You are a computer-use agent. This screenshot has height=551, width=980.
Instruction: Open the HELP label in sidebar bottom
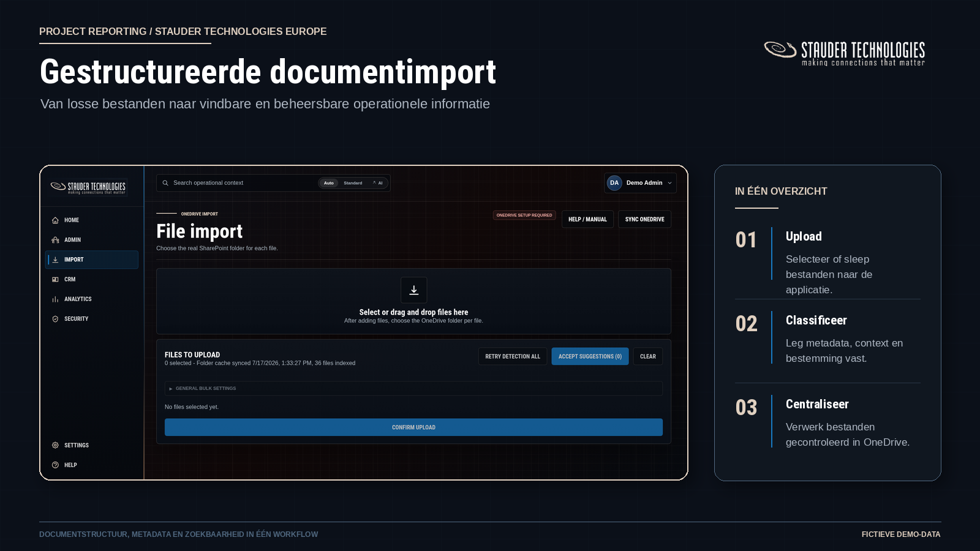click(x=70, y=465)
